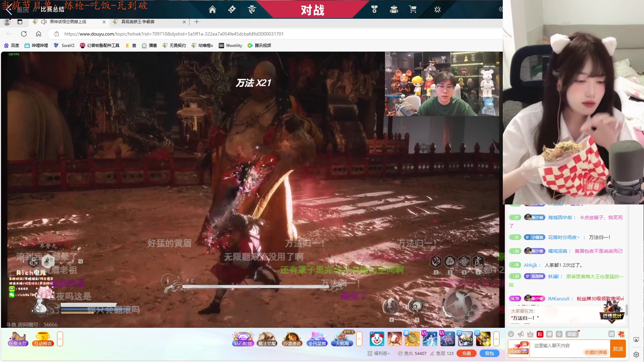Open the 幻兽帕鲁配种工具 bookmark
The image size is (644, 362).
pyautogui.click(x=100, y=46)
